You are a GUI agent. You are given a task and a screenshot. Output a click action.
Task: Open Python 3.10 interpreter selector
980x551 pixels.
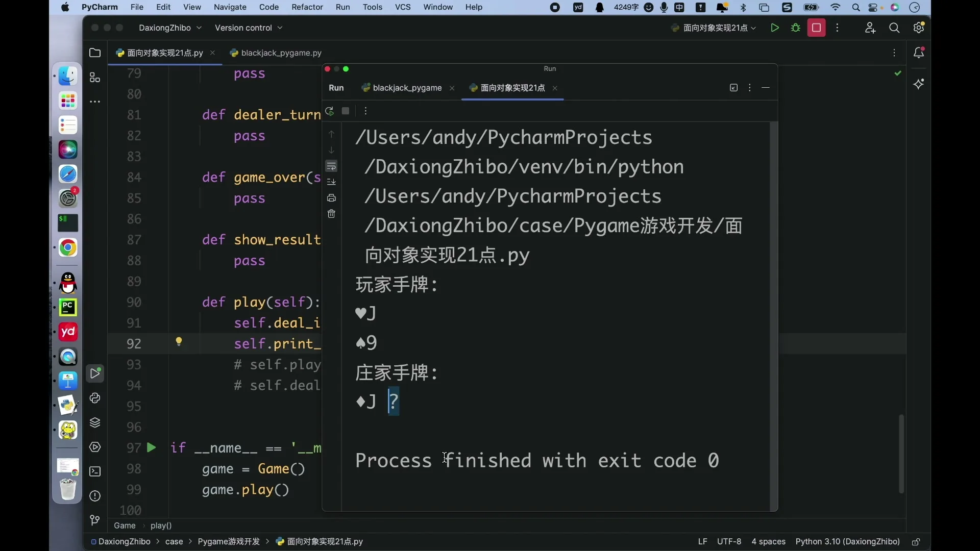848,542
